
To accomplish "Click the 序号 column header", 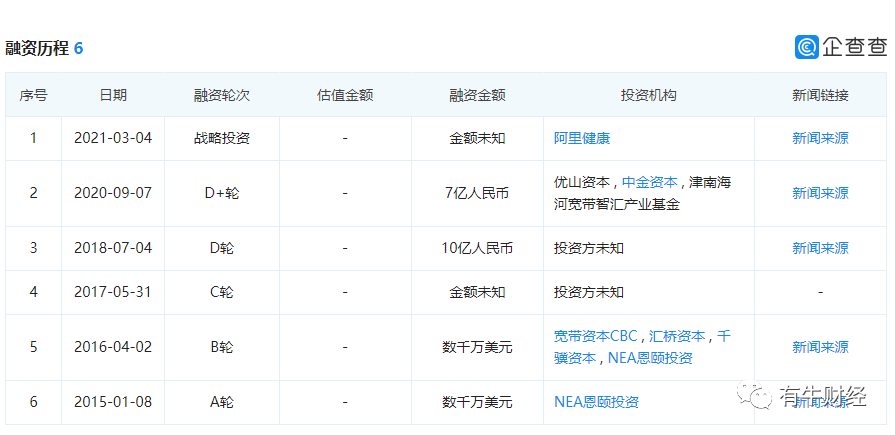I will click(33, 95).
